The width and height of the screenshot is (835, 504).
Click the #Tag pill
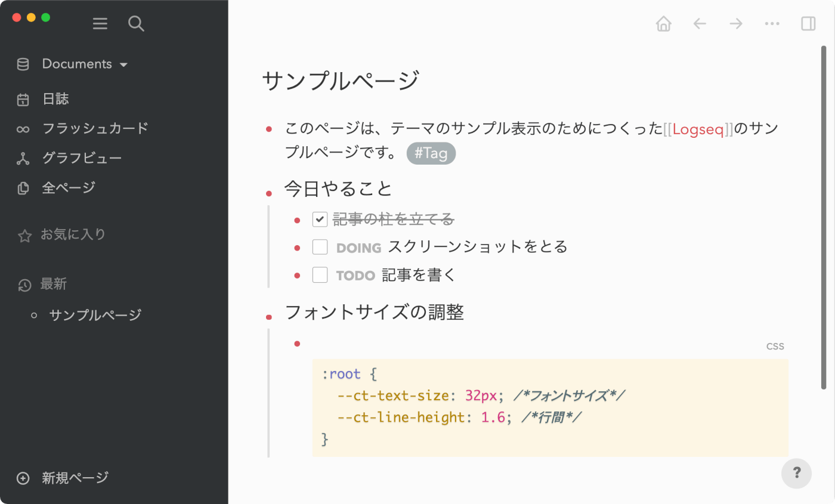coord(431,153)
